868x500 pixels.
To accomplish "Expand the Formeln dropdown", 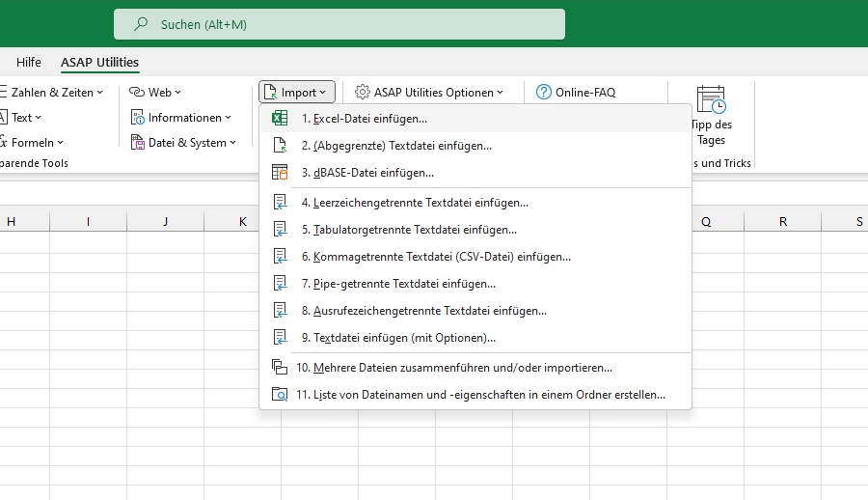I will [61, 143].
